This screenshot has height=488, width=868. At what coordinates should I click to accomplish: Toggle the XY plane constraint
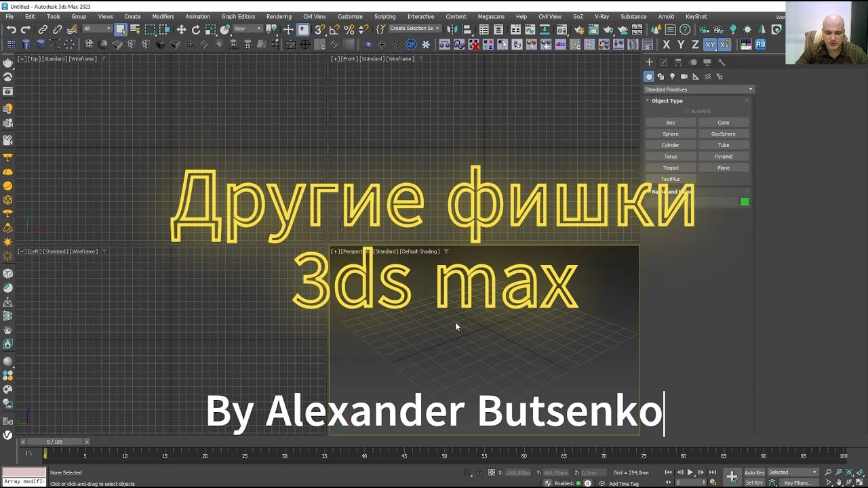click(x=710, y=45)
